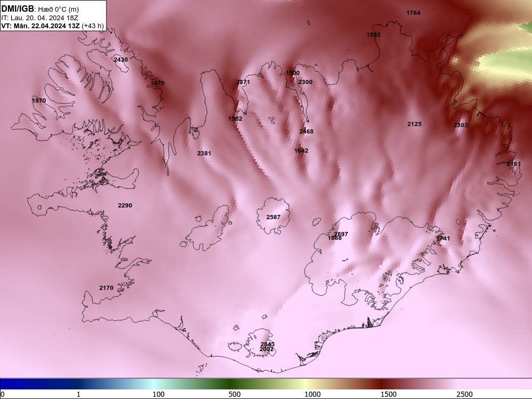
Task: Click the 2500 label on the color scale
Action: [464, 394]
